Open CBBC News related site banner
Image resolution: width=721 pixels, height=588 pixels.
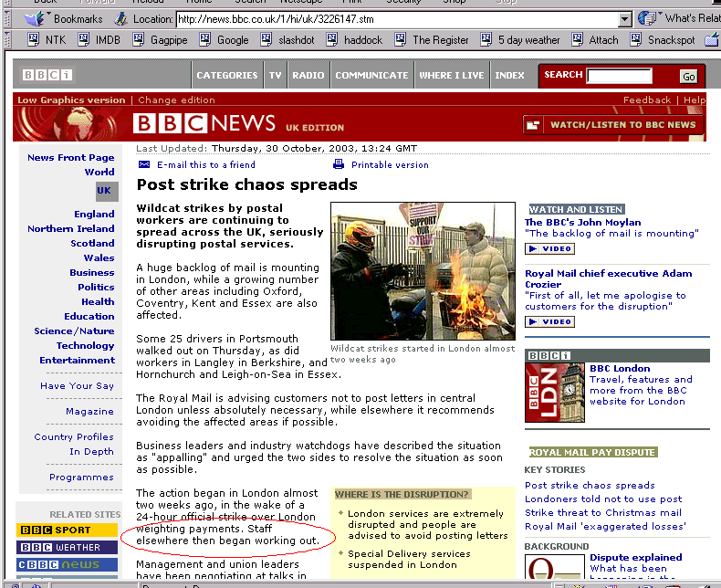[68, 564]
